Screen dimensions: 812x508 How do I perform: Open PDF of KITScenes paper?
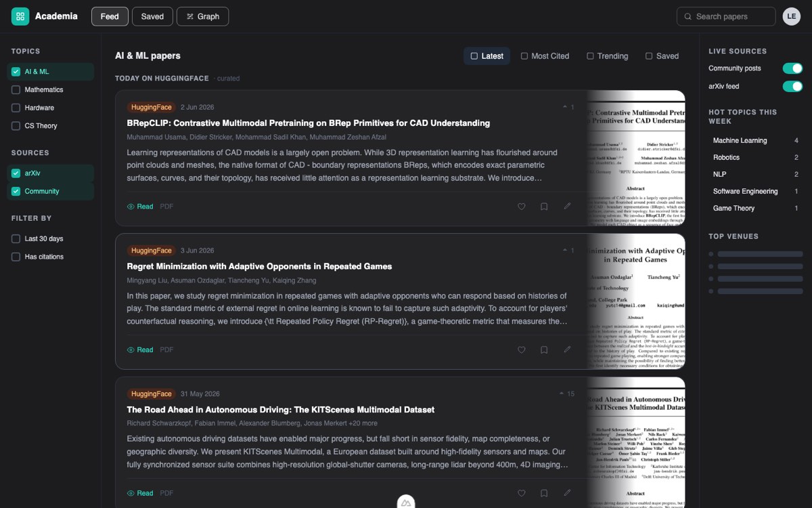[166, 494]
